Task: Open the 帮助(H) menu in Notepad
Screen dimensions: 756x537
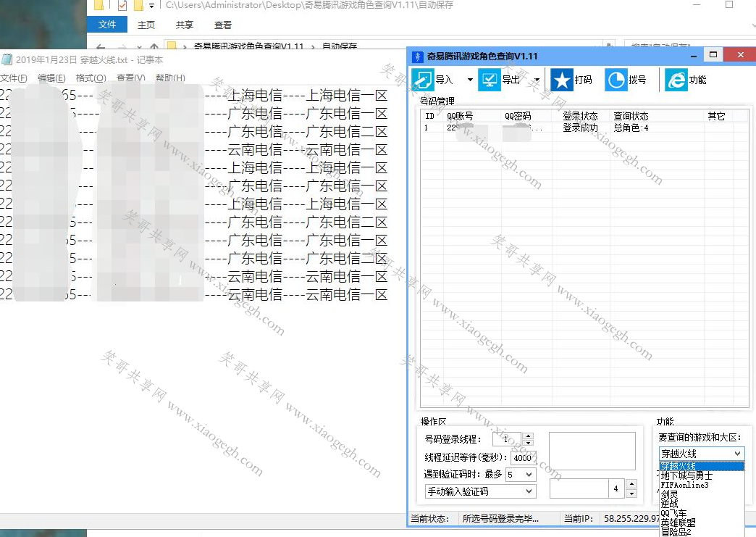Action: pyautogui.click(x=170, y=78)
